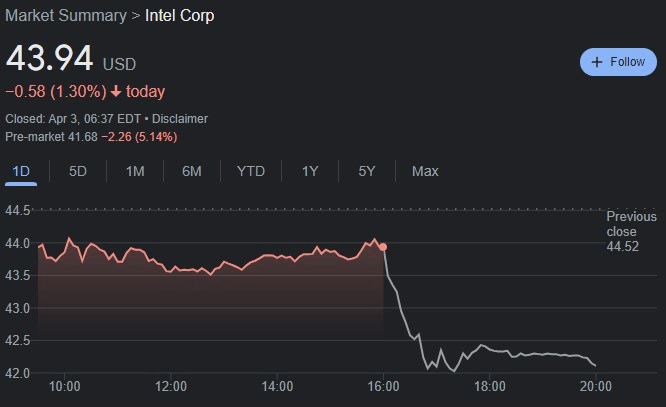Open the Disclaimer link
The image size is (666, 407).
pos(181,118)
